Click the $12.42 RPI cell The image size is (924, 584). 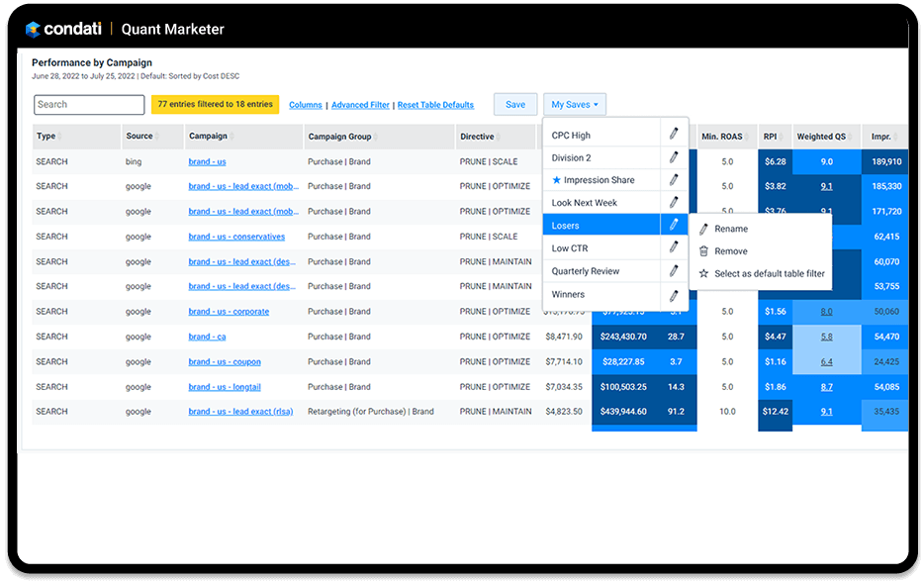point(775,412)
